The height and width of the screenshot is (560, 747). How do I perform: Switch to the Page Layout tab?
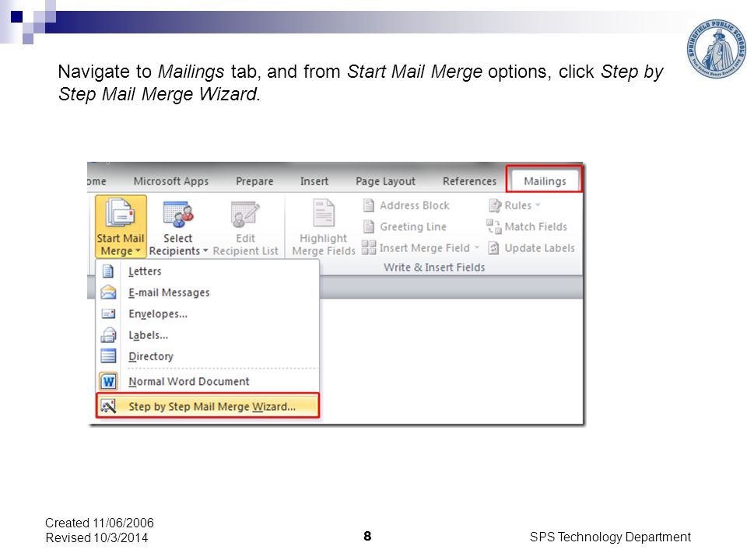(385, 181)
